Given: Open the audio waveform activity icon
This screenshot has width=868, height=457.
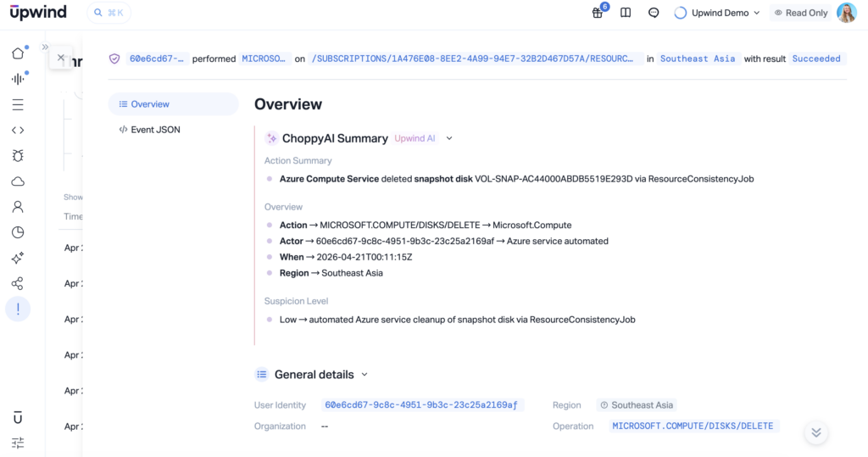Looking at the screenshot, I should [x=18, y=79].
